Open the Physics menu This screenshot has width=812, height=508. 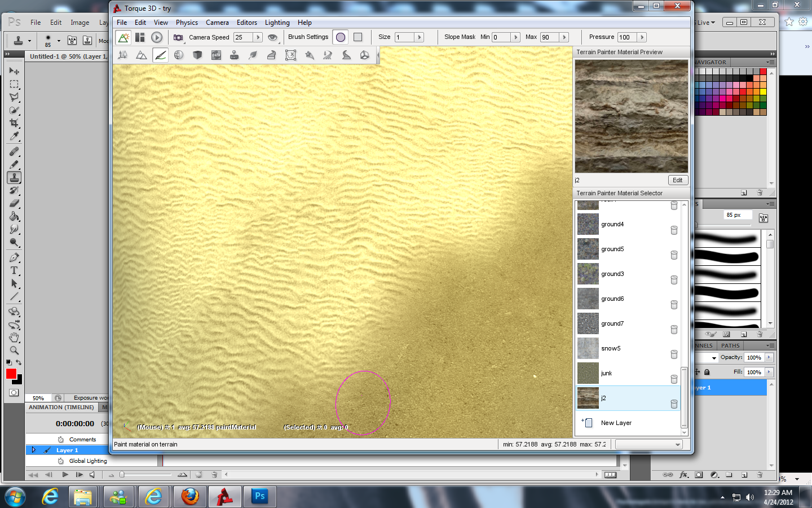pos(187,23)
